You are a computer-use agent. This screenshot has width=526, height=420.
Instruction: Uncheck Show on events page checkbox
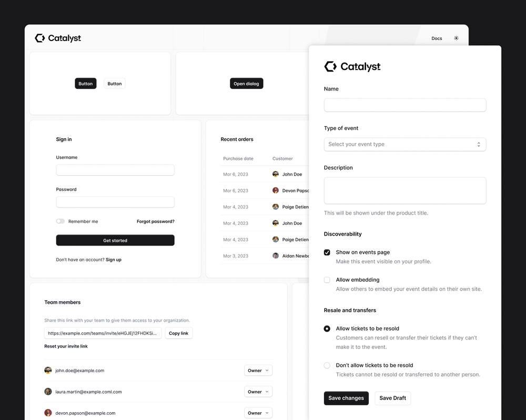[327, 253]
